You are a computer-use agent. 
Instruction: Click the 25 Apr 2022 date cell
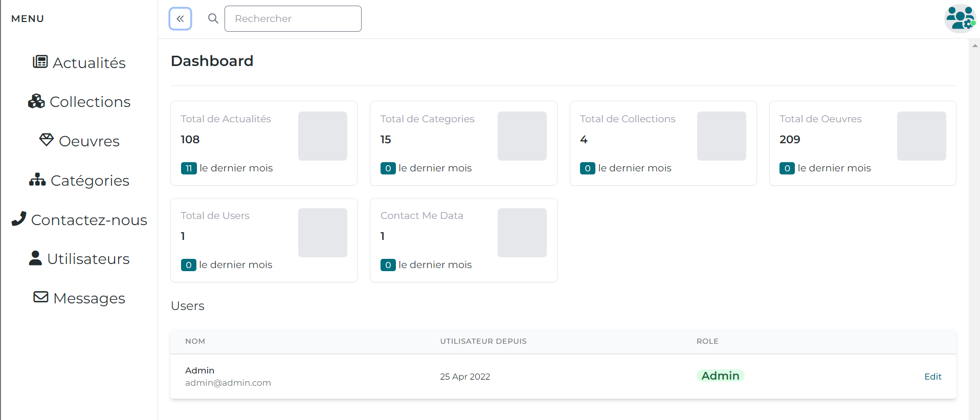[465, 377]
